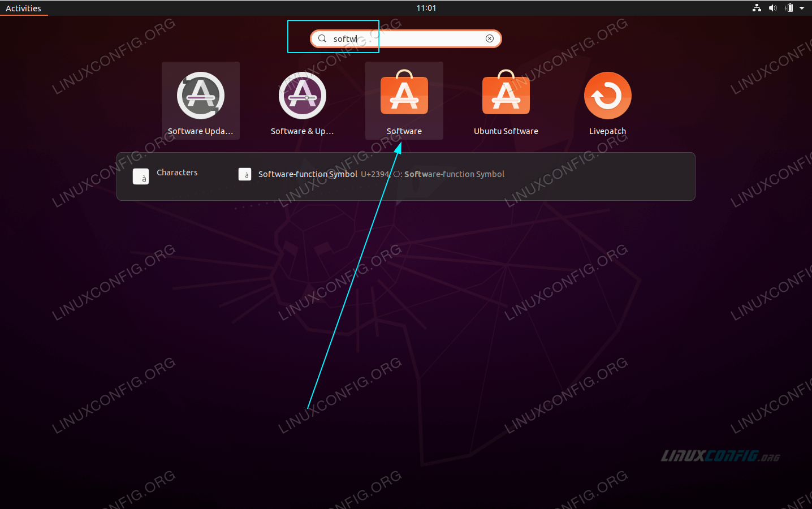The width and height of the screenshot is (812, 509).
Task: Open the network status icon
Action: (757, 8)
